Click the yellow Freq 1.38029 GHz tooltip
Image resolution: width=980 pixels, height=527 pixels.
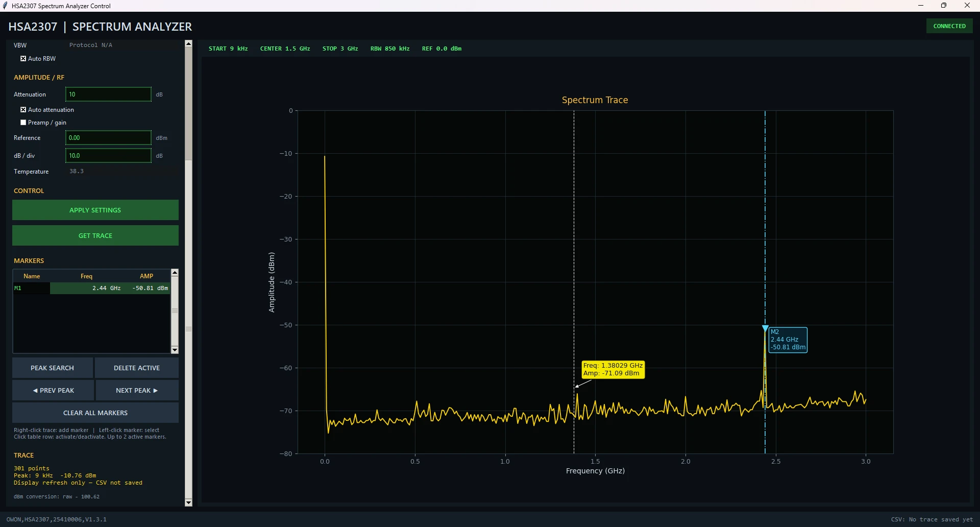point(613,369)
